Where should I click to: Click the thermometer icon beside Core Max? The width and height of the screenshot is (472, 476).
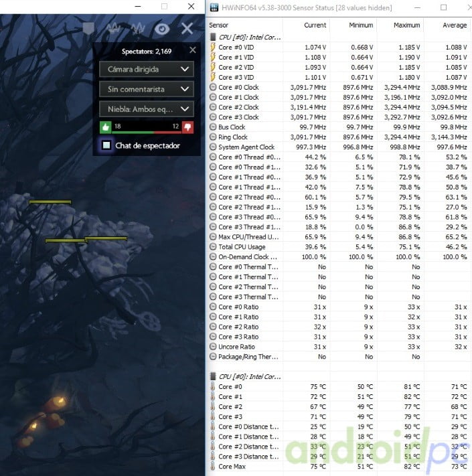pos(213,466)
